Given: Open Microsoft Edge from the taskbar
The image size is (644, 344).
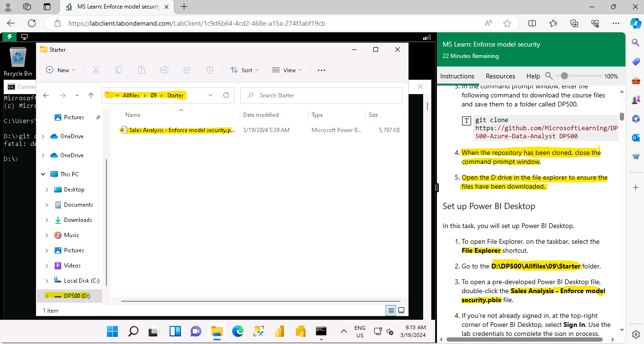Looking at the screenshot, I should click(x=238, y=331).
